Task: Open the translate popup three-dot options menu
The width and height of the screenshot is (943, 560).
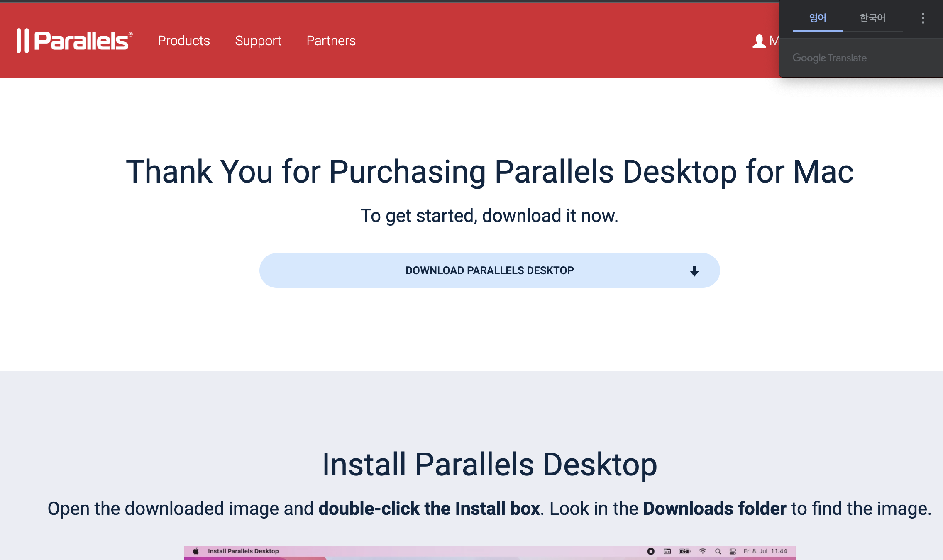Action: click(923, 18)
